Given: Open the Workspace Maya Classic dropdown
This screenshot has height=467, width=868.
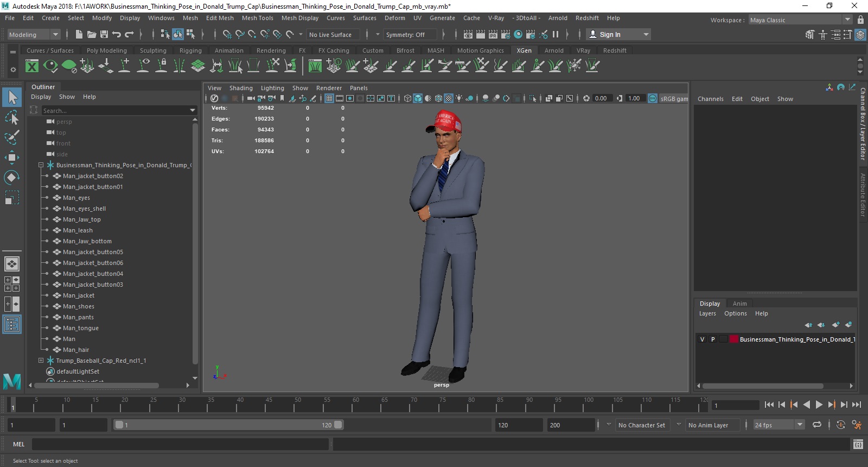Looking at the screenshot, I should click(x=800, y=20).
